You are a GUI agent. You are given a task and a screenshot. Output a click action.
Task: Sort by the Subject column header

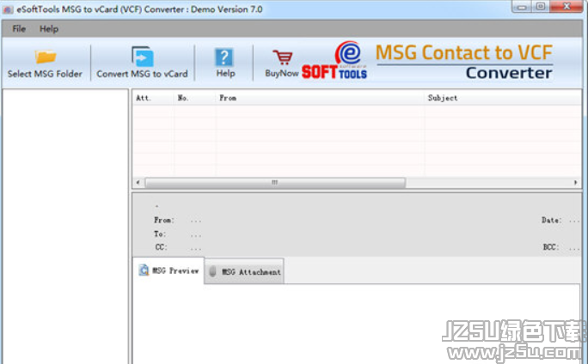tap(503, 98)
